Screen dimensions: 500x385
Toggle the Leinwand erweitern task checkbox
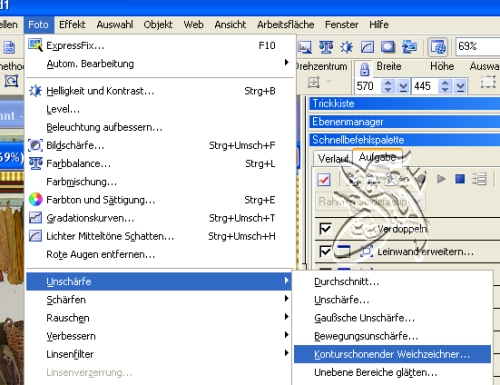325,251
